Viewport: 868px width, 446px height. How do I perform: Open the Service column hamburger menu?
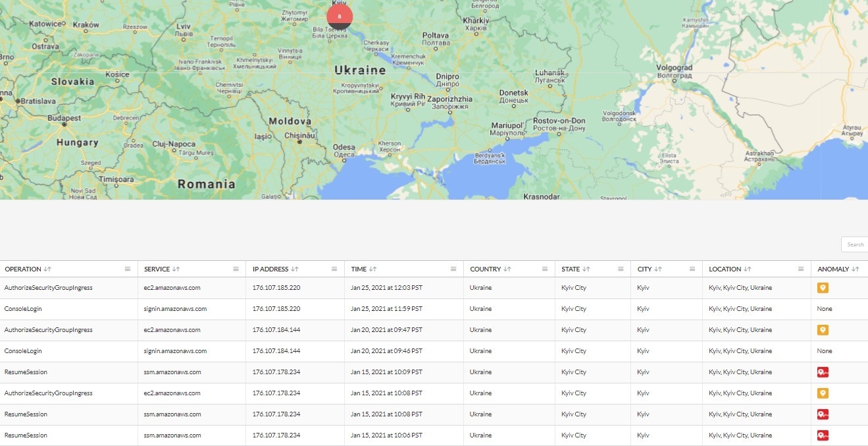click(x=236, y=269)
